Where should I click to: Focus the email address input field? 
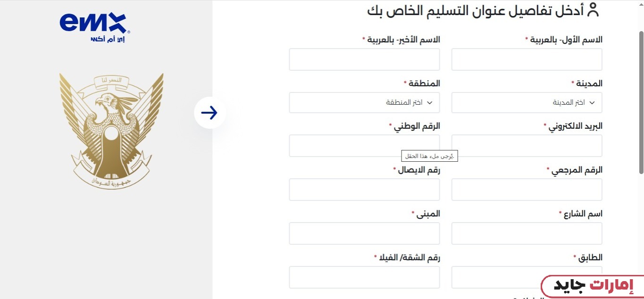coord(527,146)
